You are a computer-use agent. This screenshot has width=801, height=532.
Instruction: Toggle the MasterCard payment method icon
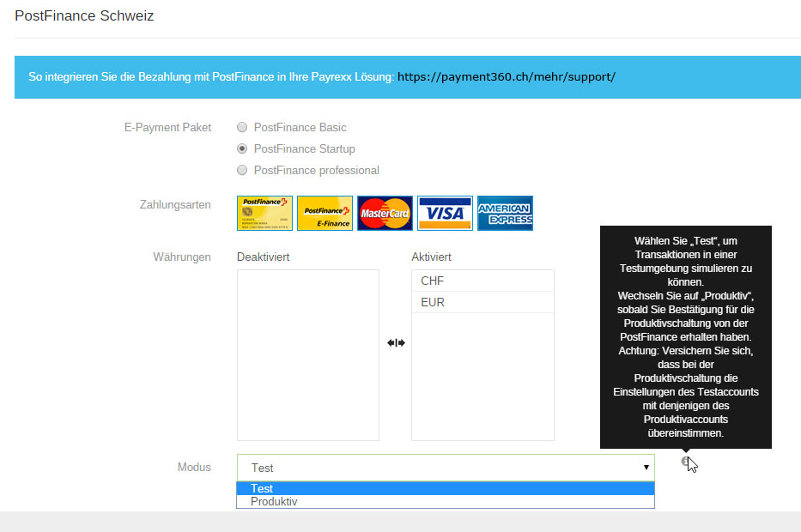click(x=385, y=214)
